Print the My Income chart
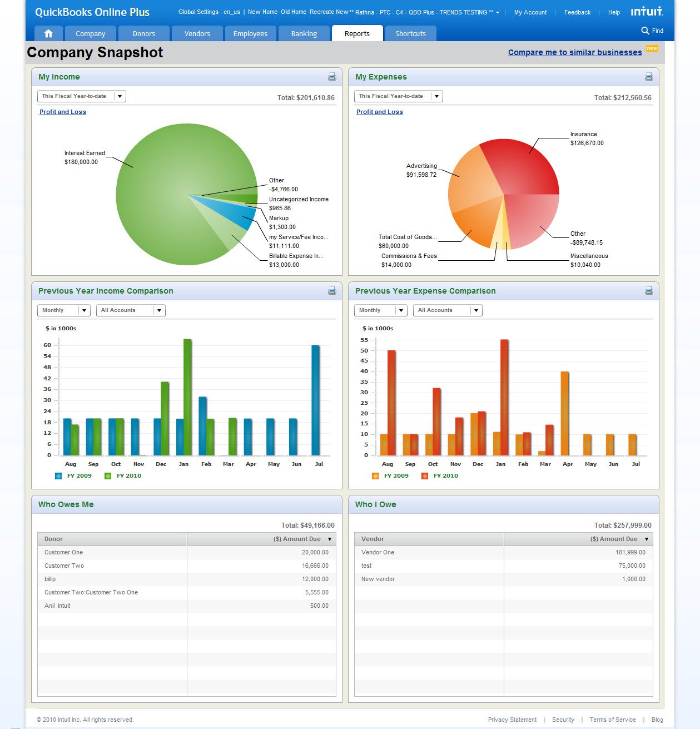Viewport: 700px width, 729px height. (x=332, y=77)
